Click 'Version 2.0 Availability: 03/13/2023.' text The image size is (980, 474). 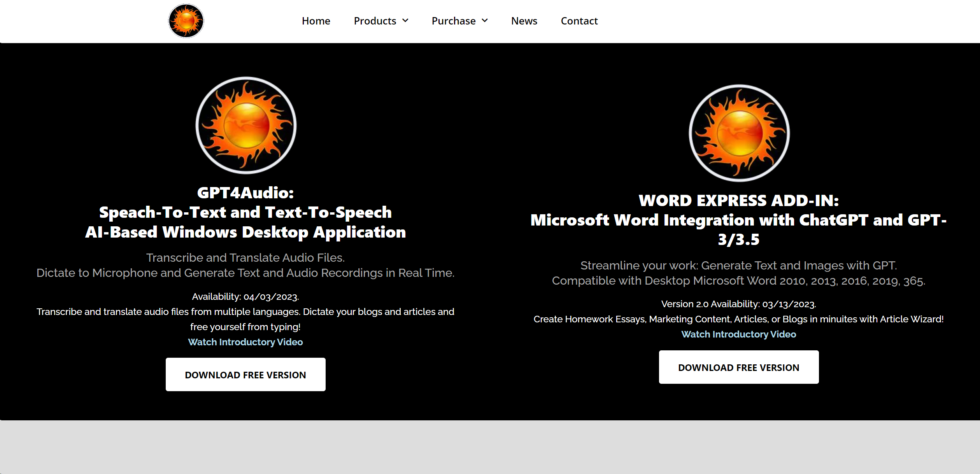pos(739,304)
